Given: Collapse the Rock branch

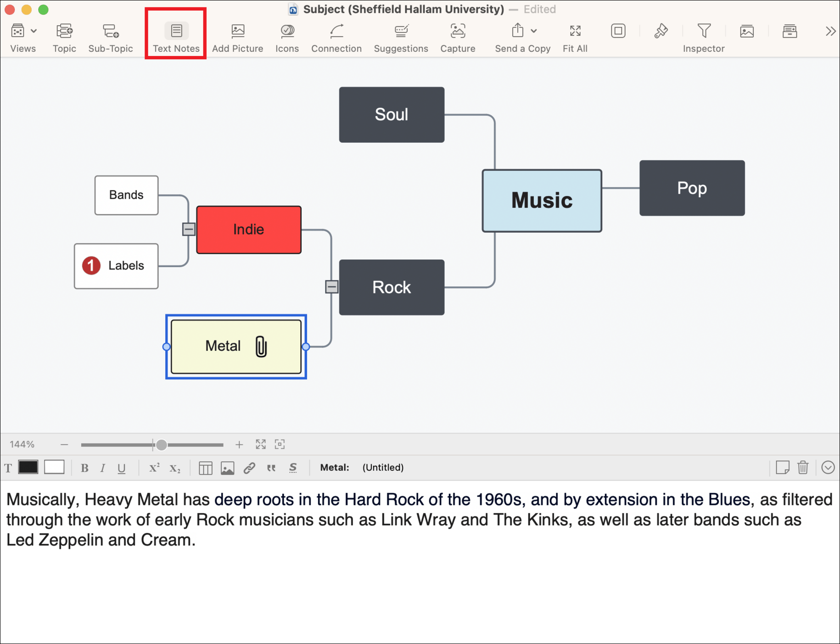Looking at the screenshot, I should pos(331,287).
